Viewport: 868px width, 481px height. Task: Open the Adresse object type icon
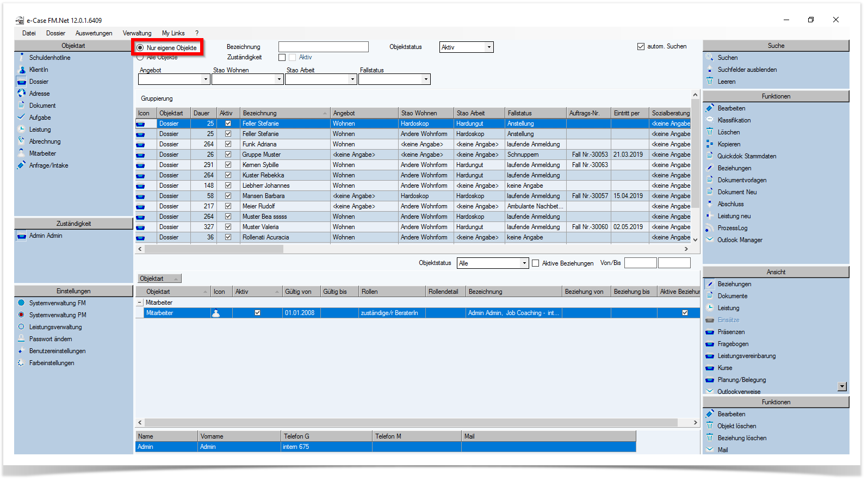pos(22,94)
